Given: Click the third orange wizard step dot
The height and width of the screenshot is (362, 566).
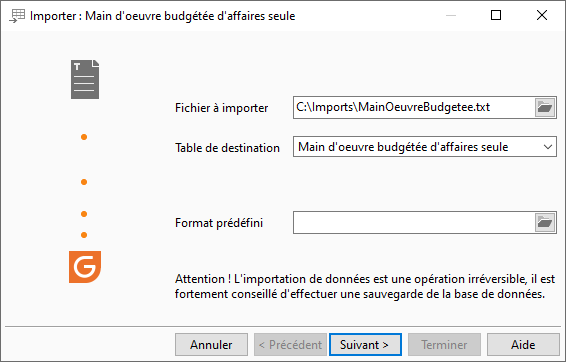Looking at the screenshot, I should pyautogui.click(x=84, y=214).
